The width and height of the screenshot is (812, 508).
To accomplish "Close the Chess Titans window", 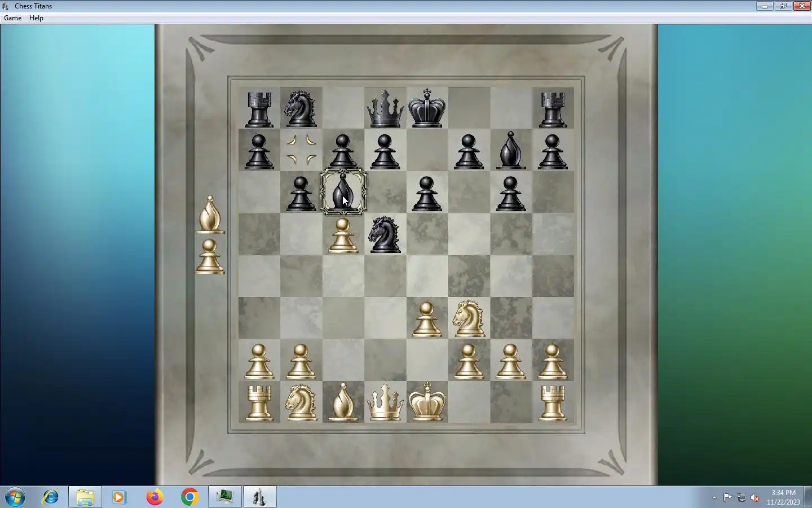I will click(802, 6).
